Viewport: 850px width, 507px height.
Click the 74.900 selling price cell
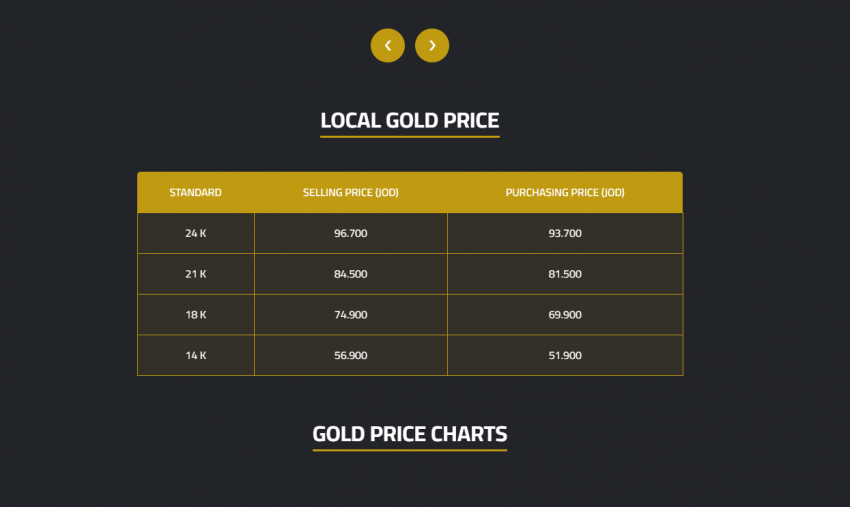pyautogui.click(x=351, y=315)
